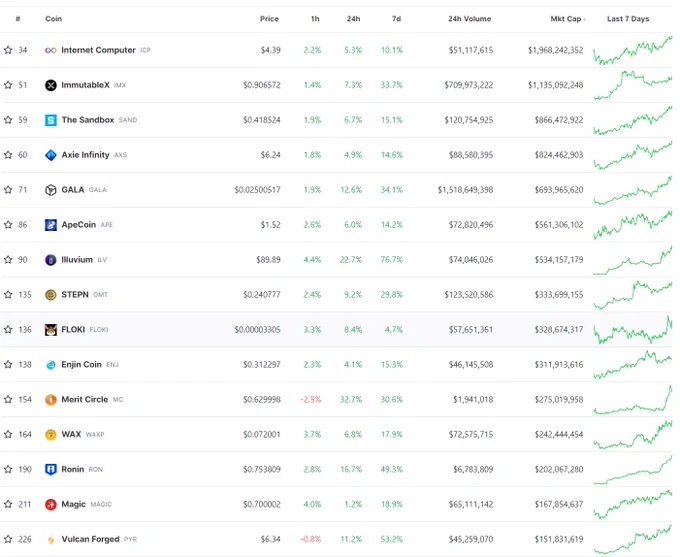Click Magic price $0.700002
The width and height of the screenshot is (680, 557).
click(262, 504)
